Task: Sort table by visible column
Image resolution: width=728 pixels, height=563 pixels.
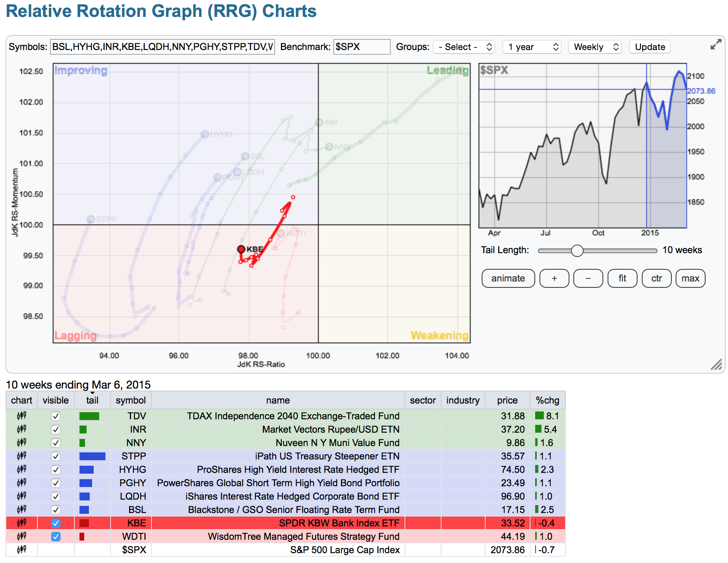Action: click(56, 400)
